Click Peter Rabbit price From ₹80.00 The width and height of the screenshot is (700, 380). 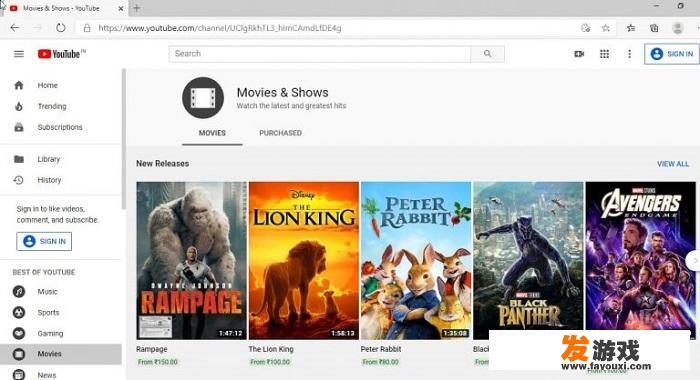[380, 362]
